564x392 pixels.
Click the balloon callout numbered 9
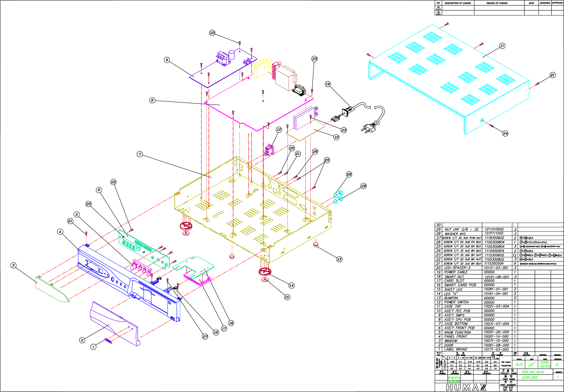point(167,60)
